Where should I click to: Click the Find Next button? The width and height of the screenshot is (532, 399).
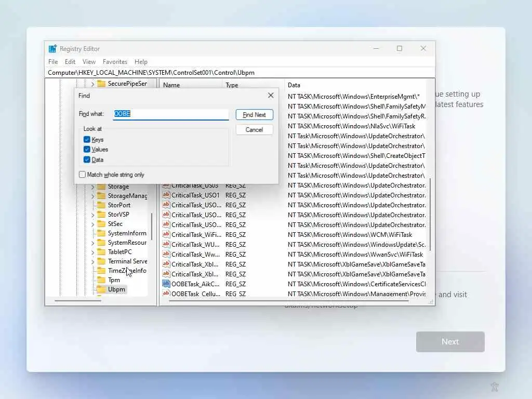click(254, 115)
